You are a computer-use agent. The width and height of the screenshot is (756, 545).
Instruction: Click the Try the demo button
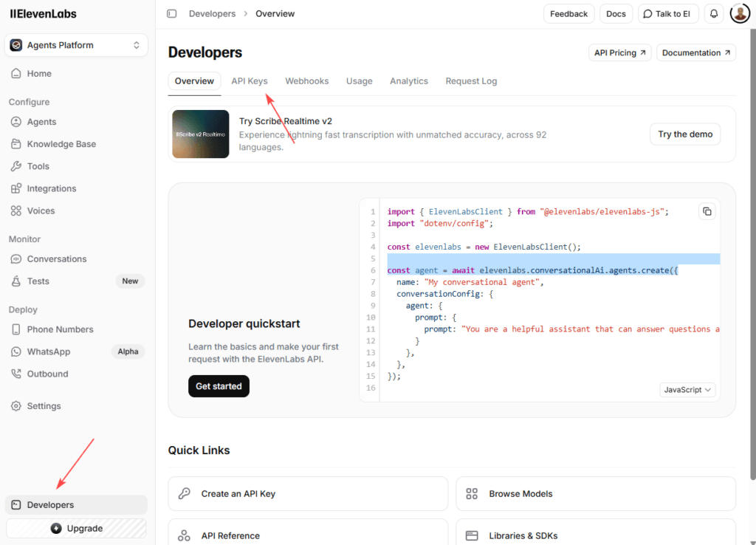tap(685, 134)
